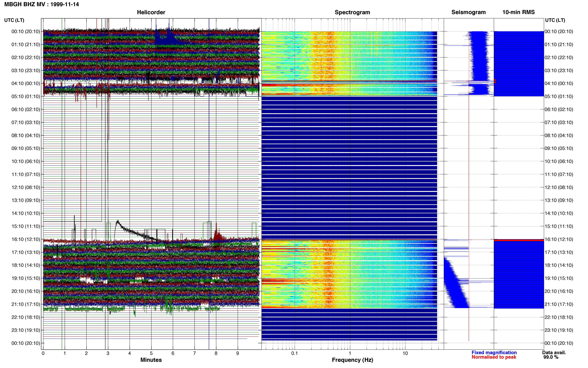
Task: Select left time label 06:10 (02:10)
Action: click(x=26, y=109)
